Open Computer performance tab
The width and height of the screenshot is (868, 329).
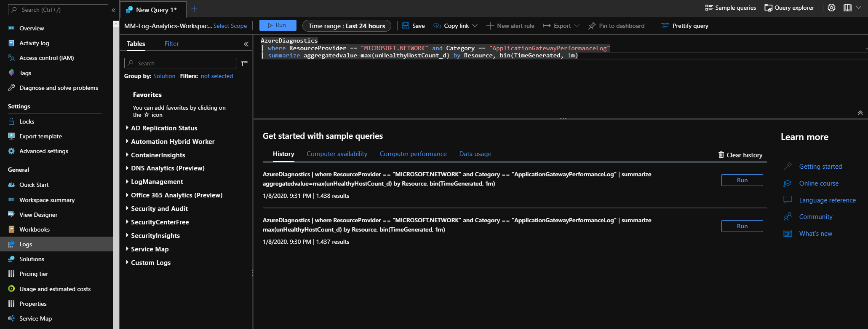[x=413, y=154]
